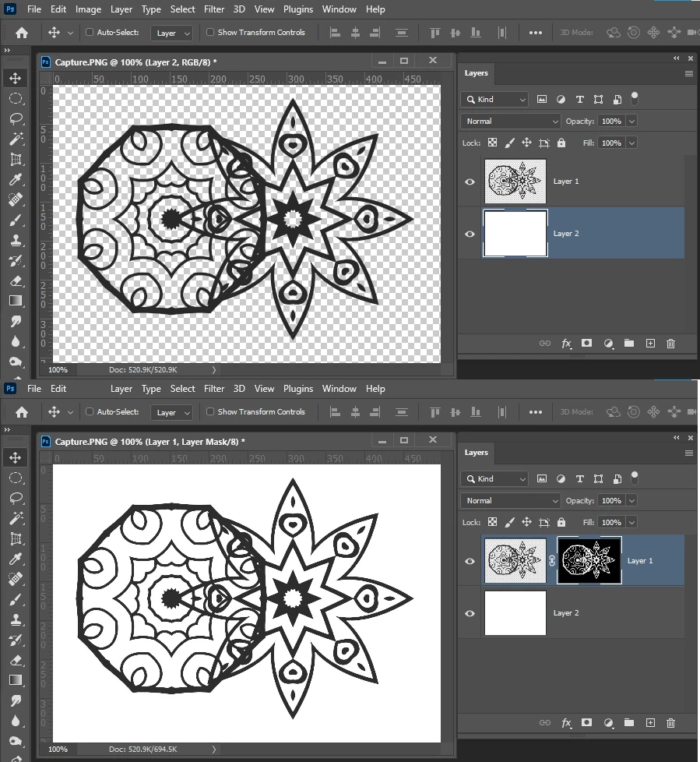Create new group in bottom Layers panel
700x762 pixels.
click(x=629, y=722)
